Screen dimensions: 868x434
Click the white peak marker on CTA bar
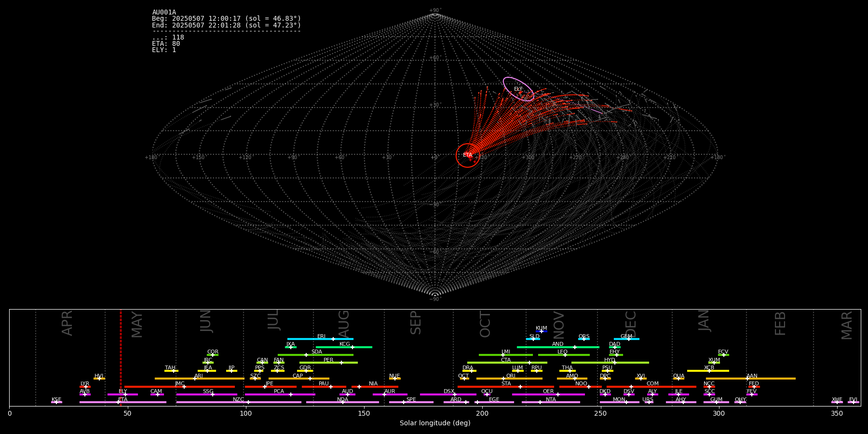(x=529, y=363)
